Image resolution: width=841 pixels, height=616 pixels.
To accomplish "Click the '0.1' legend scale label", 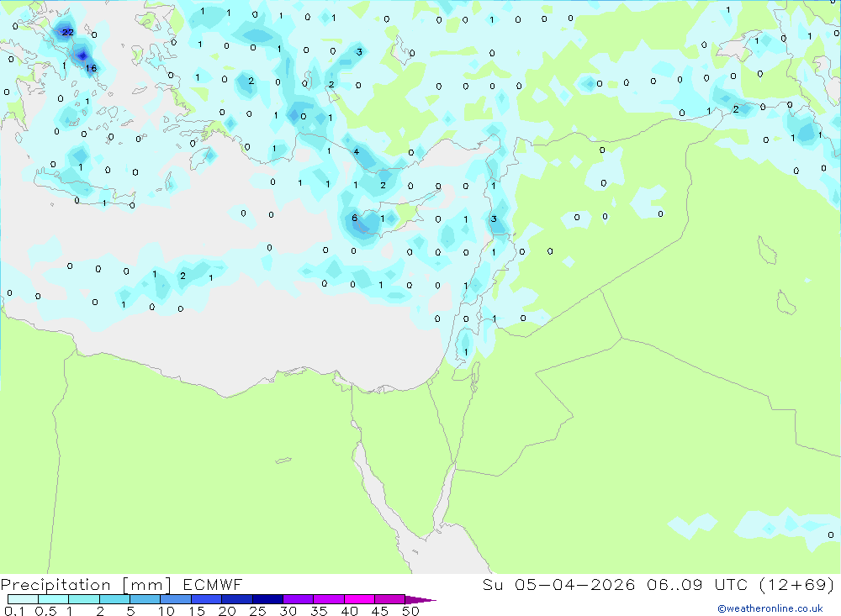I will (x=14, y=611).
